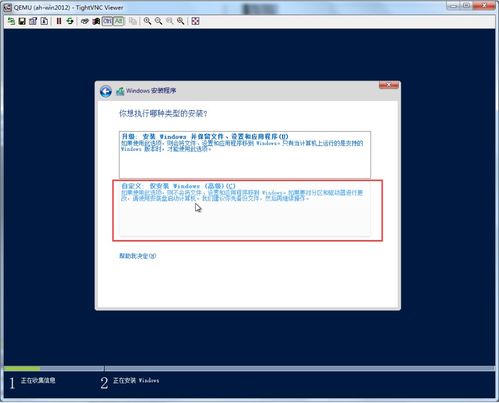Send Ctrl+Alt+Del to the remote machine
The height and width of the screenshot is (403, 499).
click(x=85, y=21)
